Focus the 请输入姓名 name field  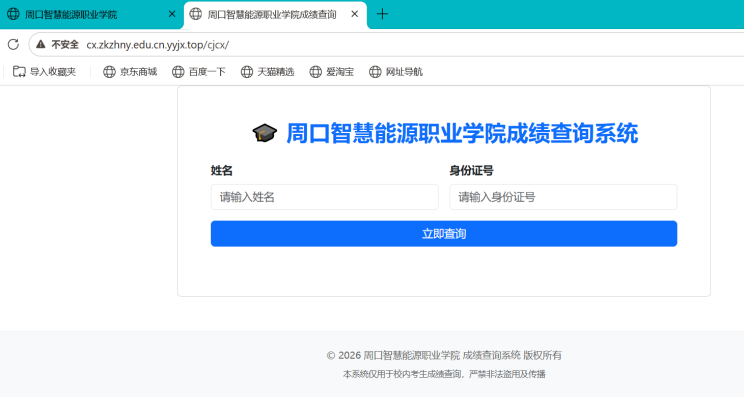(325, 197)
